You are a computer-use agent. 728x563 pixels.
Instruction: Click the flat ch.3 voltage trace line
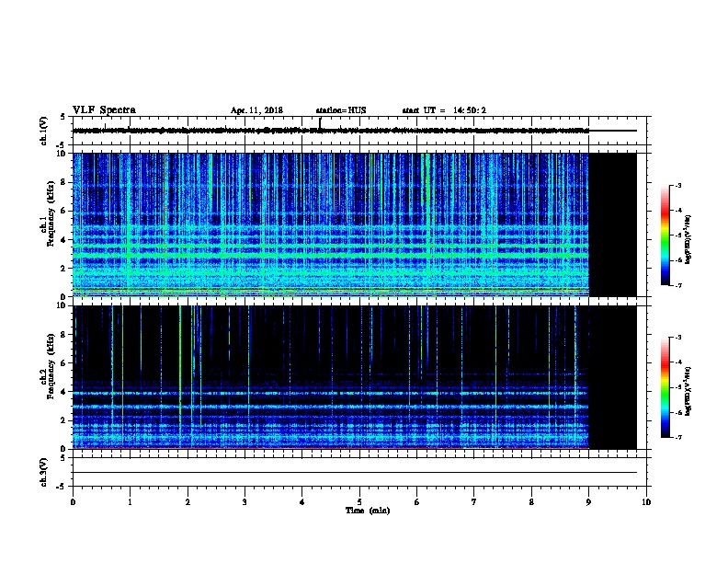pos(354,473)
